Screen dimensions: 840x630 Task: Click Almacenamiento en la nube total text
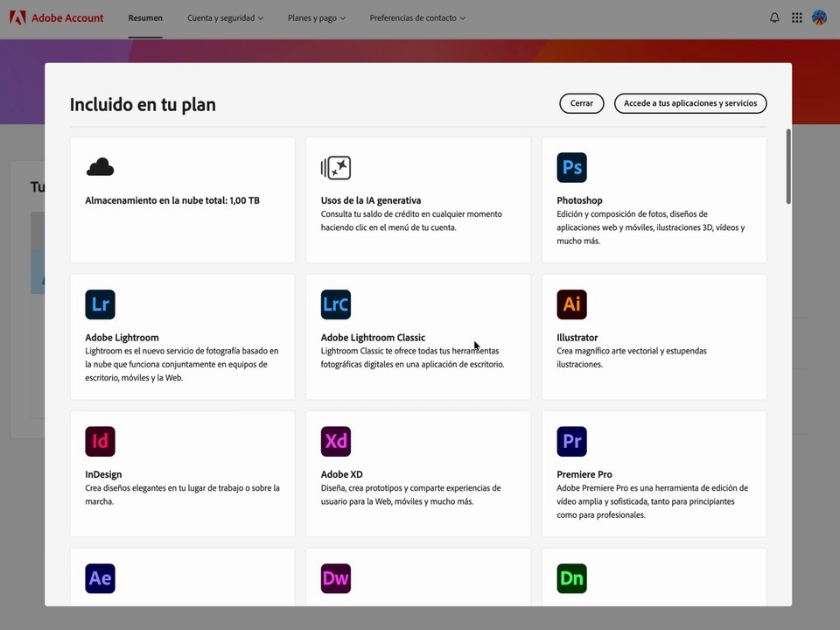coord(172,200)
